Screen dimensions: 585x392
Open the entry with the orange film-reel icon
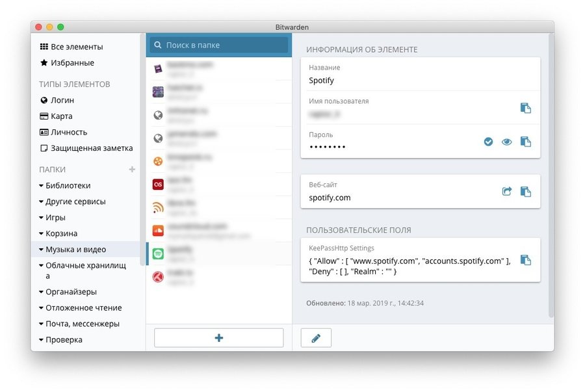[219, 161]
